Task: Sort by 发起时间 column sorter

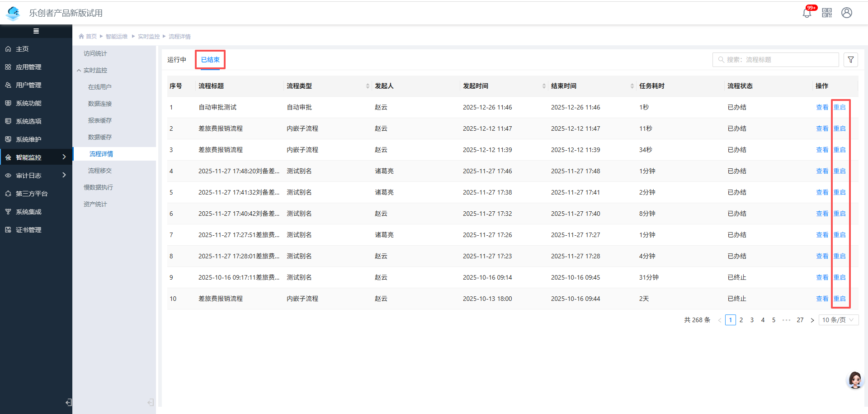Action: [x=544, y=86]
